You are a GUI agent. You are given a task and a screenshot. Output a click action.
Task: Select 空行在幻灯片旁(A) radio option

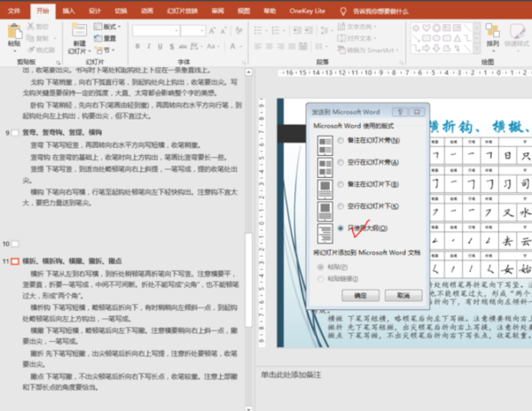point(340,162)
